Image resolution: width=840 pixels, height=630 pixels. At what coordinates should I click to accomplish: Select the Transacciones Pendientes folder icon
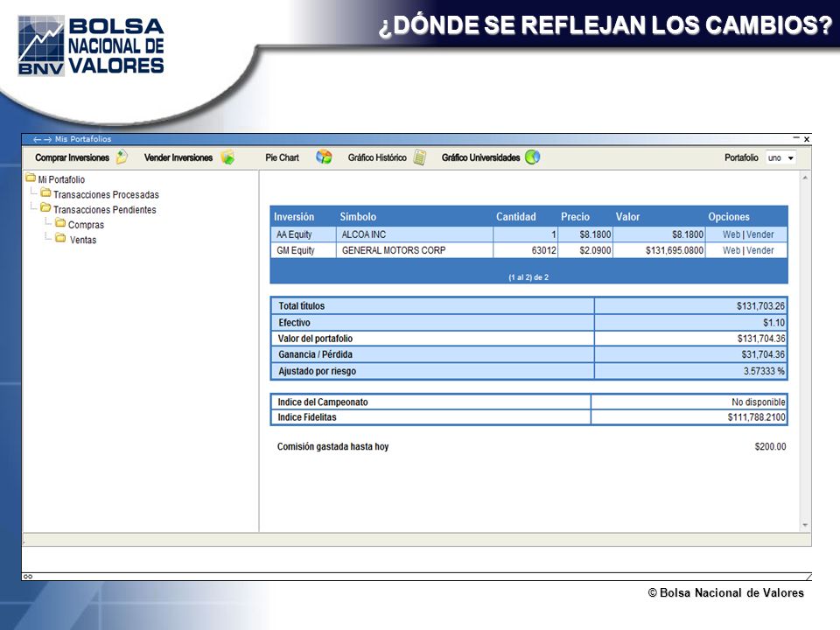pyautogui.click(x=46, y=208)
